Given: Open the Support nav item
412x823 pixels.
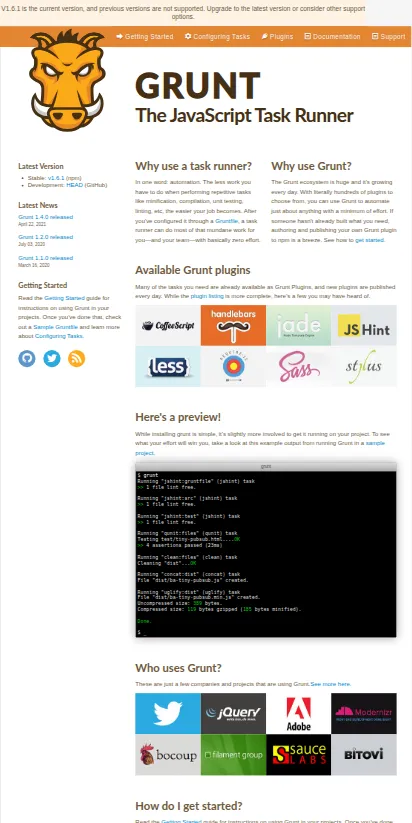Looking at the screenshot, I should pos(388,37).
